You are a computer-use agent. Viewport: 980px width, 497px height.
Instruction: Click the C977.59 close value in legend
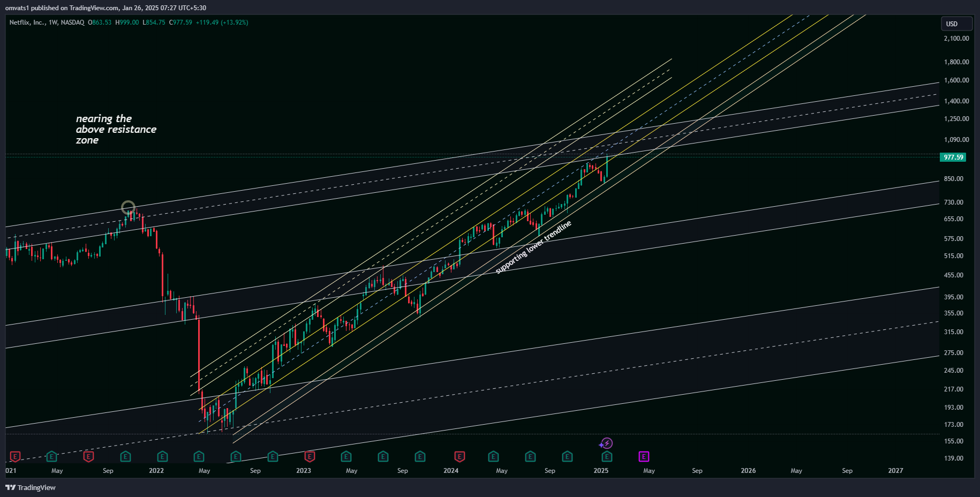pos(180,22)
